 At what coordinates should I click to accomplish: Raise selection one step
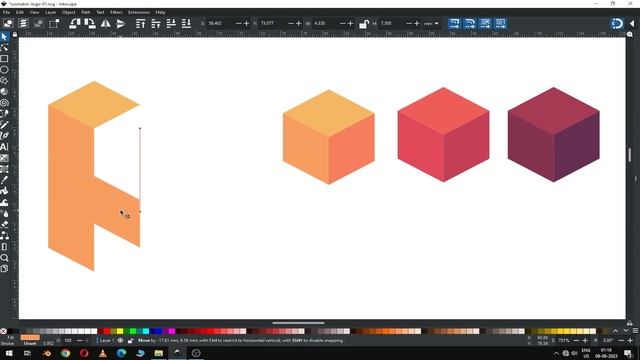156,23
